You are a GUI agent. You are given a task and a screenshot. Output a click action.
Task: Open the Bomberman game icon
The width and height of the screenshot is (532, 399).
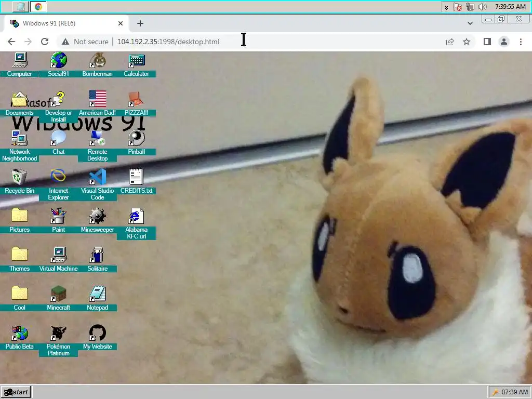coord(97,64)
